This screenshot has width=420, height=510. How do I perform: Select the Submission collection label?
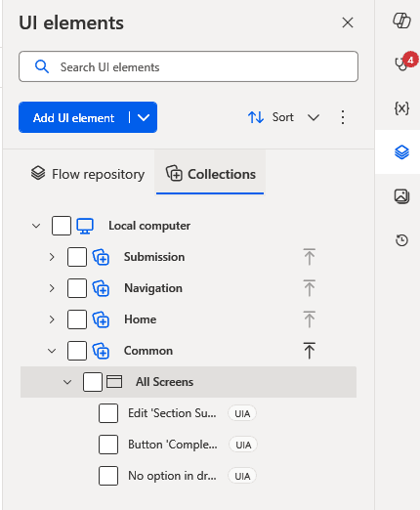[x=154, y=257]
